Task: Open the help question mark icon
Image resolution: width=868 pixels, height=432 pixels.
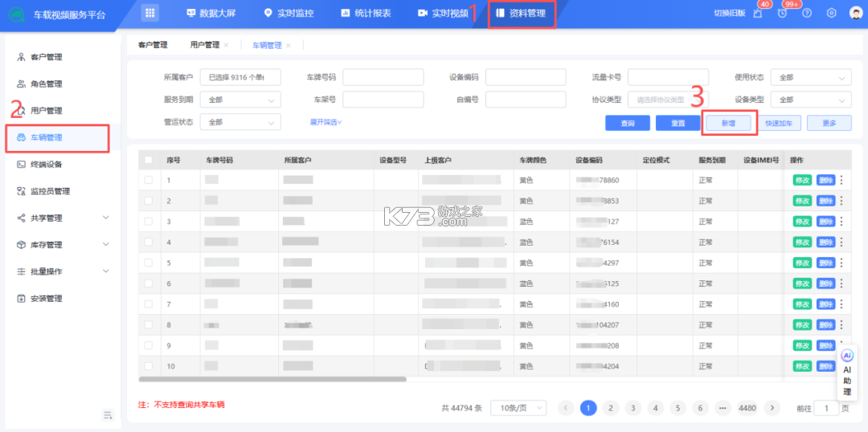Action: tap(807, 14)
